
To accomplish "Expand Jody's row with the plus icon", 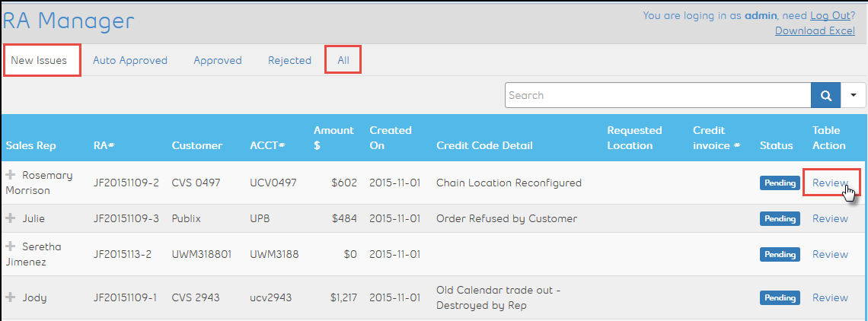I will 11,297.
